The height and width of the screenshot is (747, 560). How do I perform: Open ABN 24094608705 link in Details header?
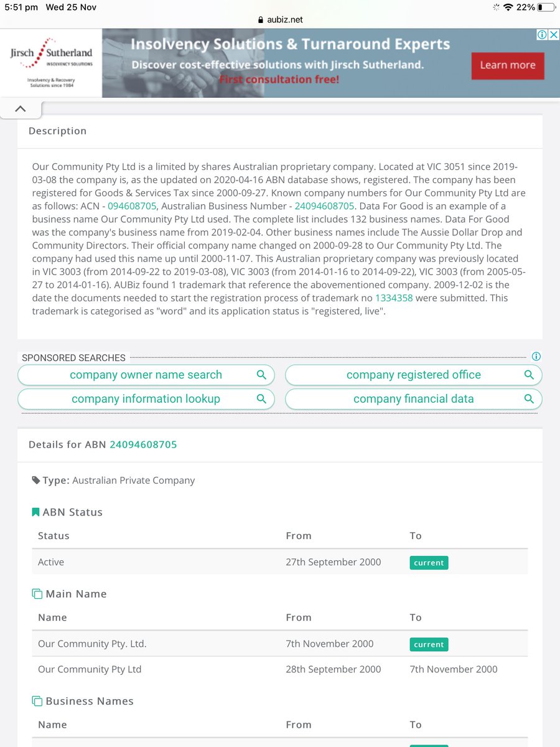[143, 444]
